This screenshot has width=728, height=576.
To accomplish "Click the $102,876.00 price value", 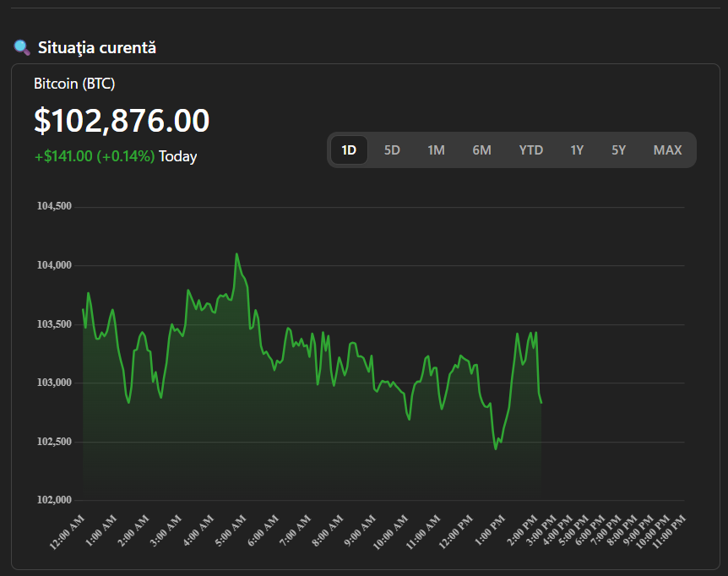I will click(122, 121).
